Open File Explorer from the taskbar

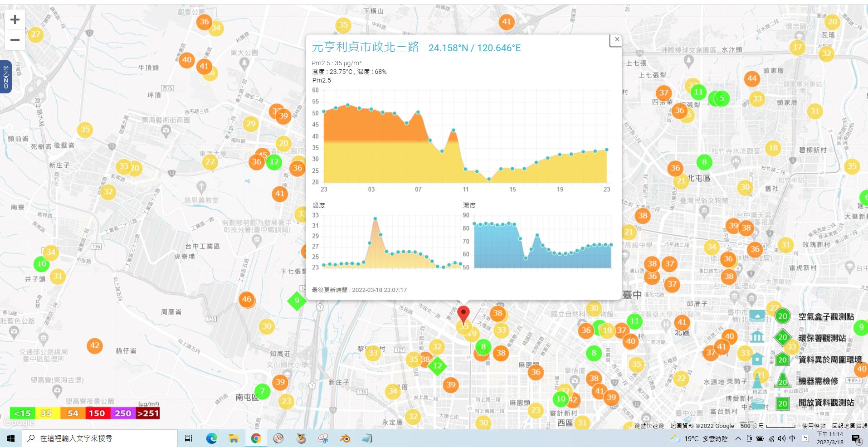tap(234, 438)
